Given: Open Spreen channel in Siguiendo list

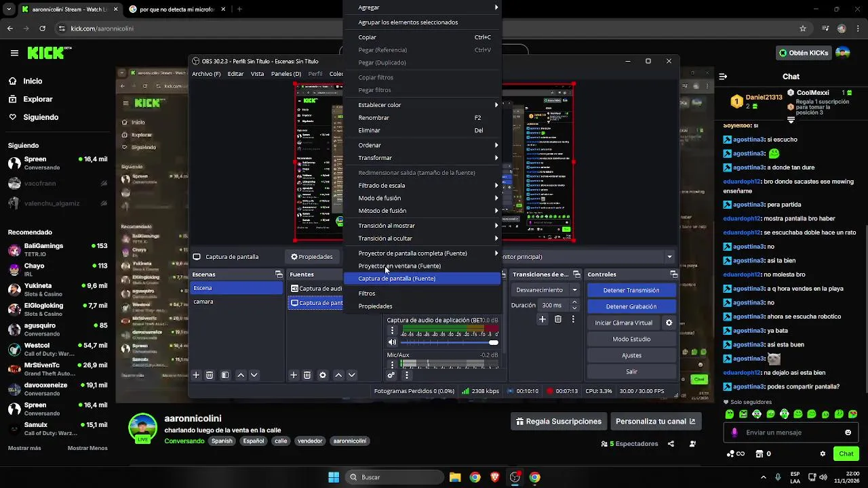Looking at the screenshot, I should coord(58,163).
